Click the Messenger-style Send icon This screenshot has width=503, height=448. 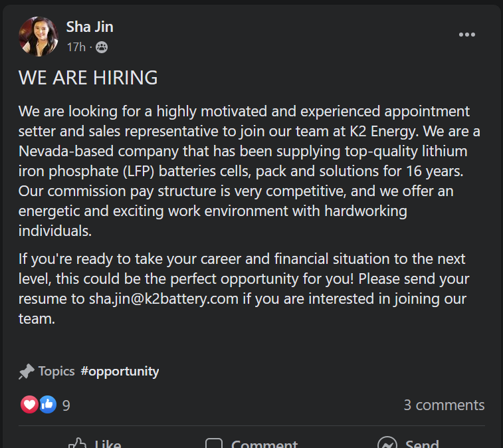click(x=387, y=443)
